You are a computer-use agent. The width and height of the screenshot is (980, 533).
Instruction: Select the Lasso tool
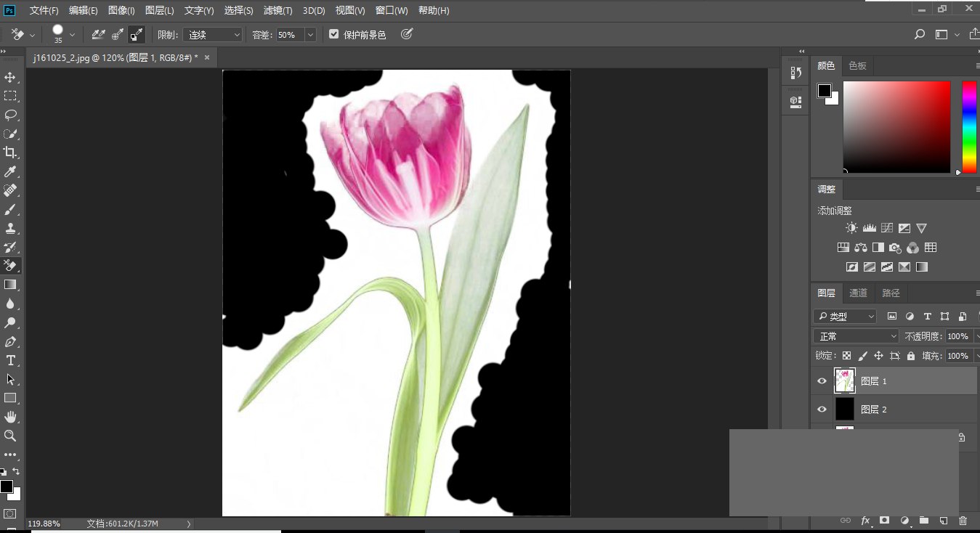tap(10, 115)
